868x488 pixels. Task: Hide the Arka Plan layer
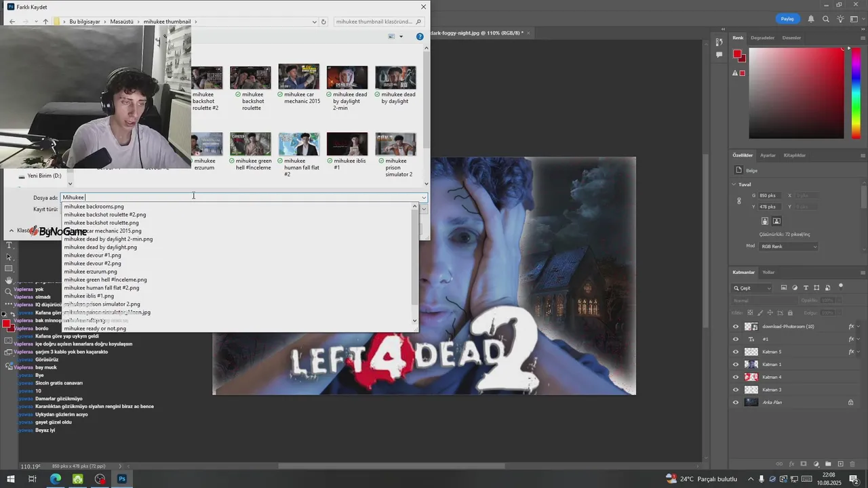(736, 402)
